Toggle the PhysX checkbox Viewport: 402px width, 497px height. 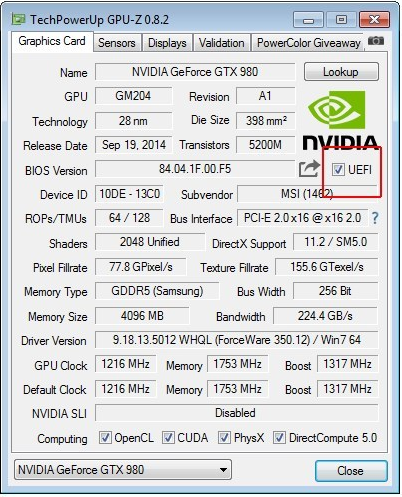point(224,437)
